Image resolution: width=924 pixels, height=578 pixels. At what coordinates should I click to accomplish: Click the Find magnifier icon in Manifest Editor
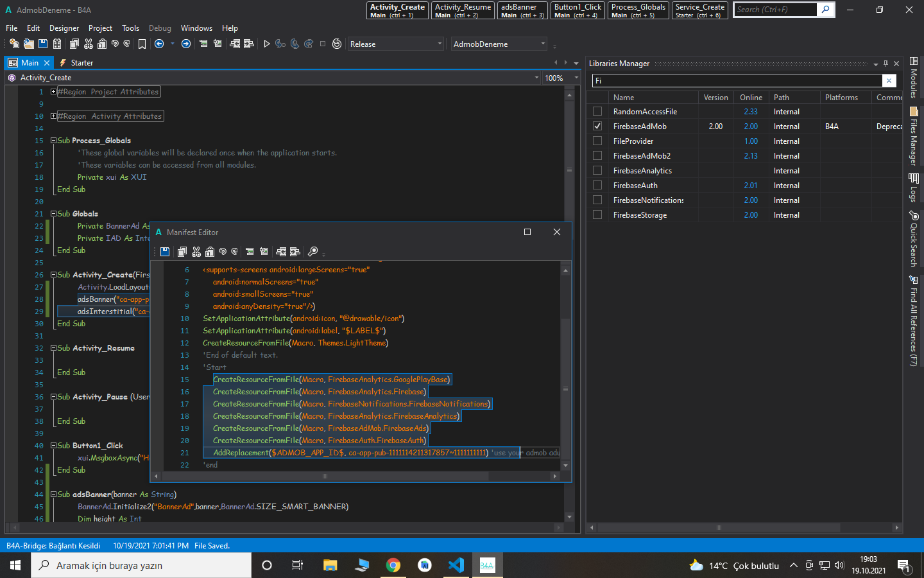pos(312,252)
